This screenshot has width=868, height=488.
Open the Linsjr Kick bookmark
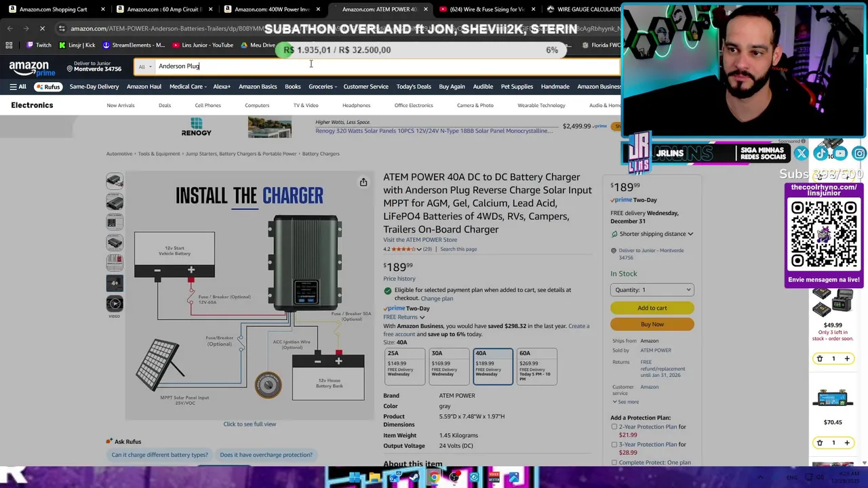[77, 45]
